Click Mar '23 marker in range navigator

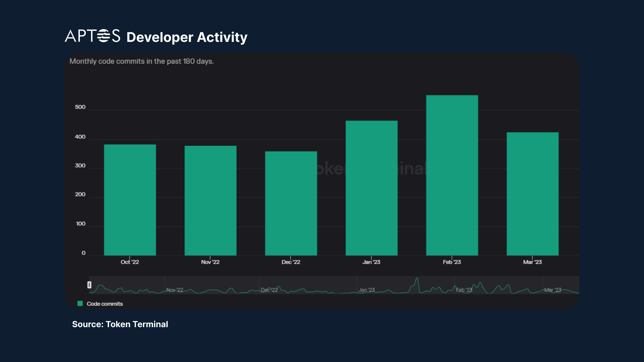click(552, 290)
